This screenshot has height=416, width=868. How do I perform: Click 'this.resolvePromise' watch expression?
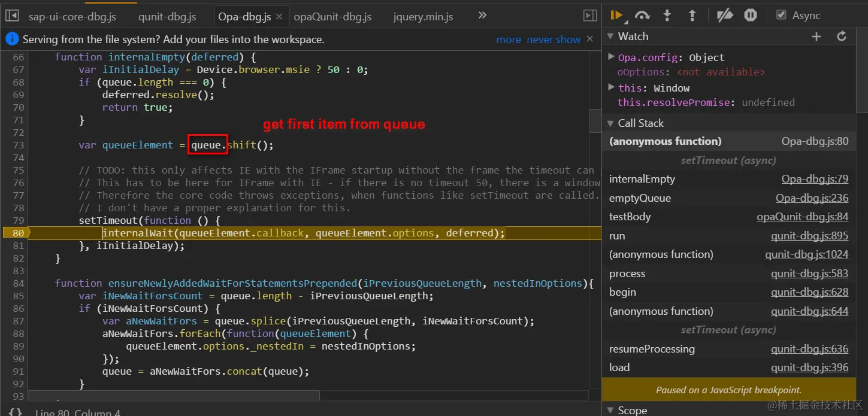(673, 102)
